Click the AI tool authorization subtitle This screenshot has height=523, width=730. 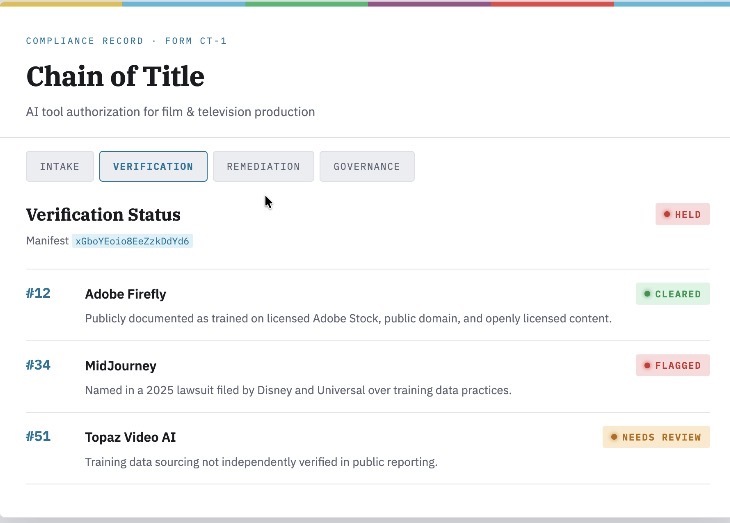coord(170,112)
